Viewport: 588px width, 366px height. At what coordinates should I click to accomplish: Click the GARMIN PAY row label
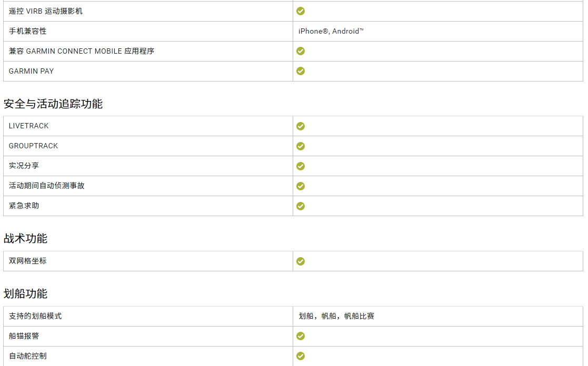(31, 71)
